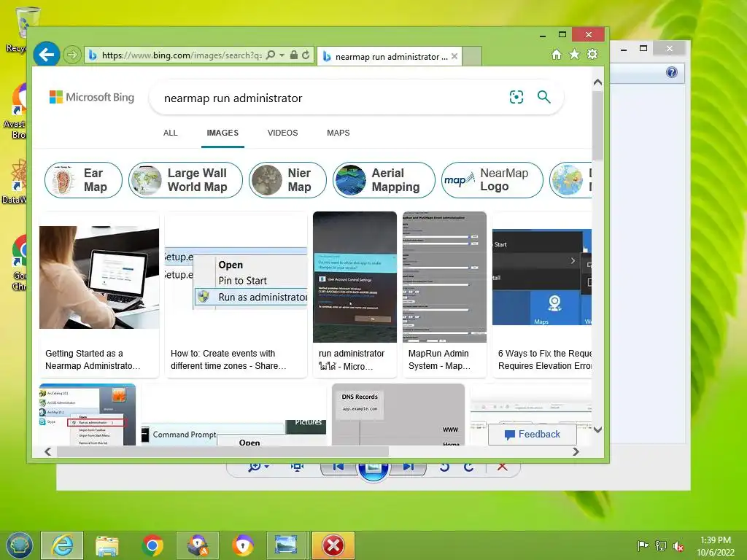
Task: Click the help question mark in background window
Action: pos(672,72)
